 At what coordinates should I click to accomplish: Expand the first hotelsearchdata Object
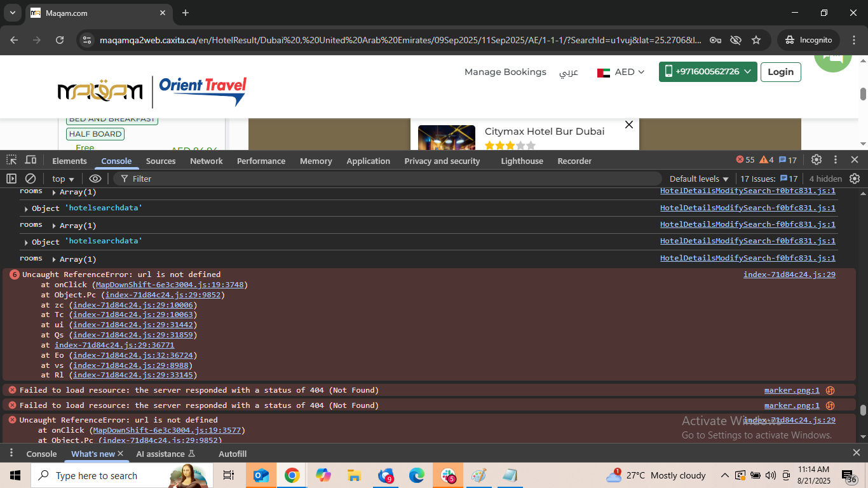tap(26, 209)
